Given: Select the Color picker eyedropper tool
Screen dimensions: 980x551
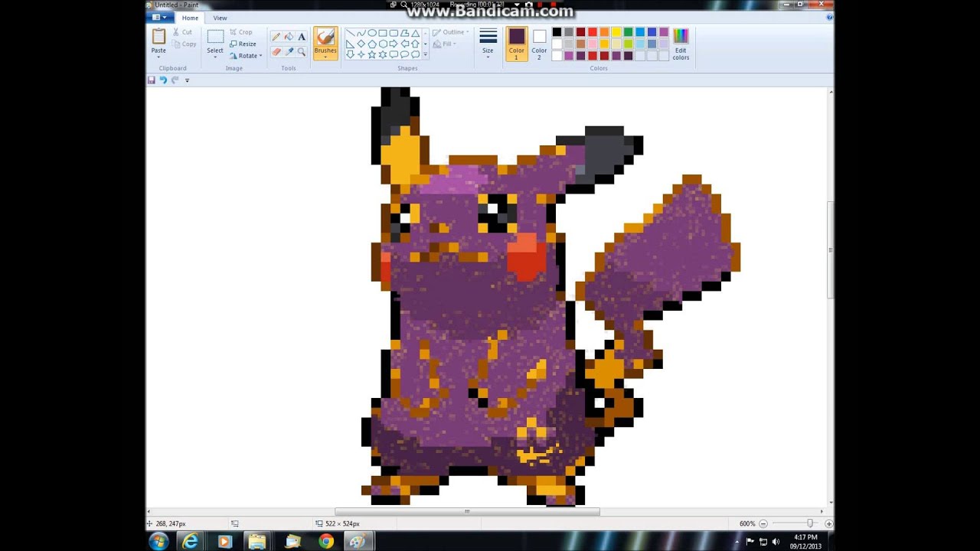Looking at the screenshot, I should click(289, 52).
